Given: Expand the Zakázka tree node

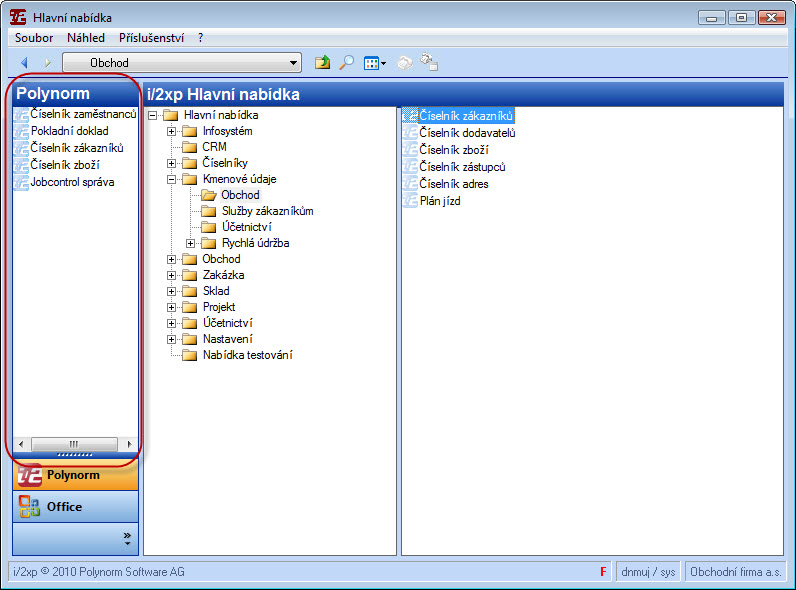Looking at the screenshot, I should [x=172, y=276].
